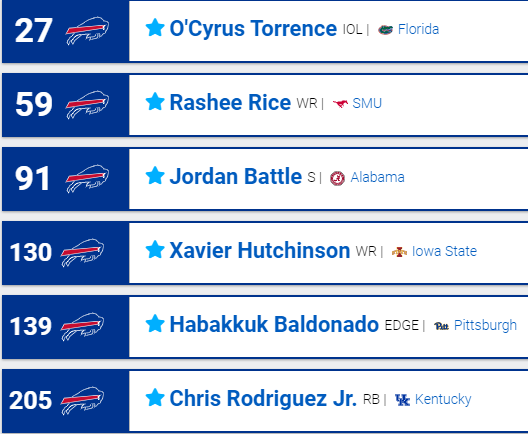Screen dimensions: 528x434
Task: Open the Kentucky school link
Action: (443, 399)
